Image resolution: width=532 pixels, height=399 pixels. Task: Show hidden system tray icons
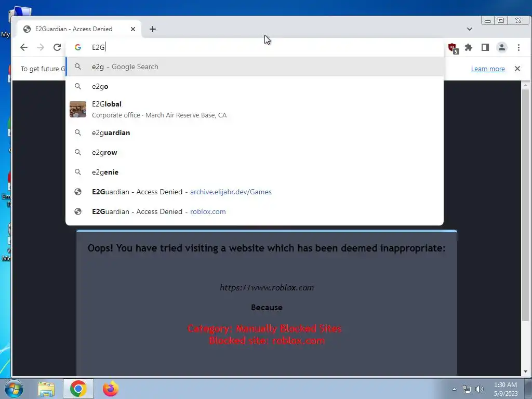click(454, 389)
